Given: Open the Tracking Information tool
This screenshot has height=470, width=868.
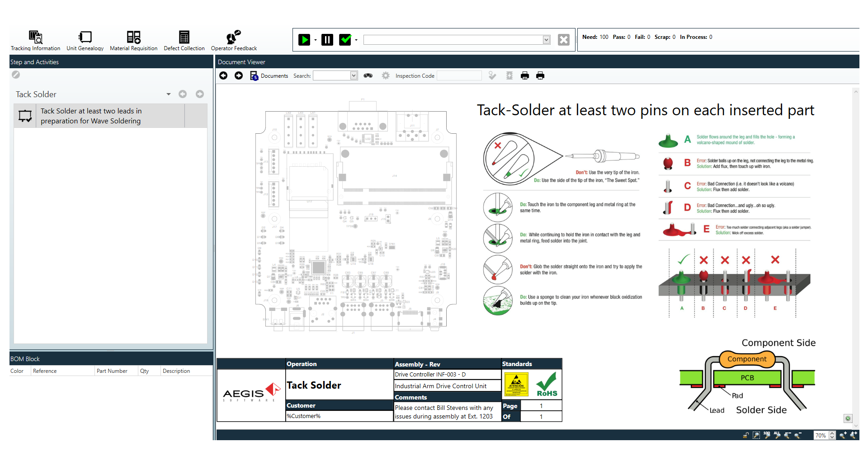Looking at the screenshot, I should [x=35, y=41].
